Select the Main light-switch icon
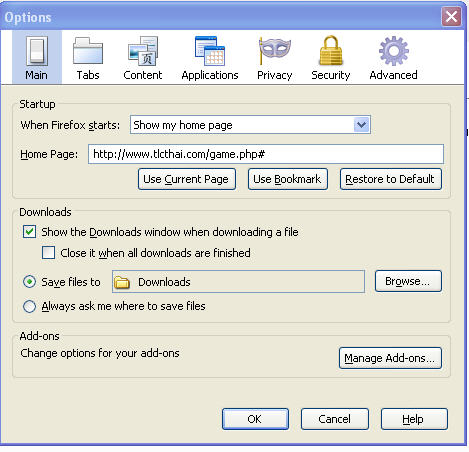Viewport: 469px width, 452px height. 37,51
